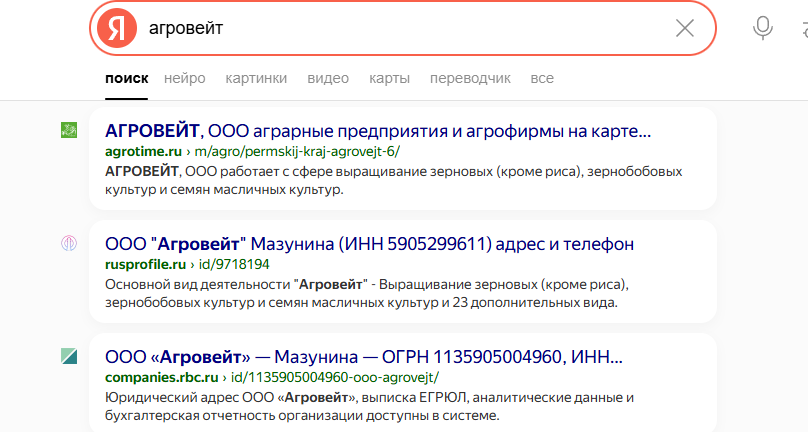Visit the companies.rbc.ru domain link
808x432 pixels.
(162, 377)
